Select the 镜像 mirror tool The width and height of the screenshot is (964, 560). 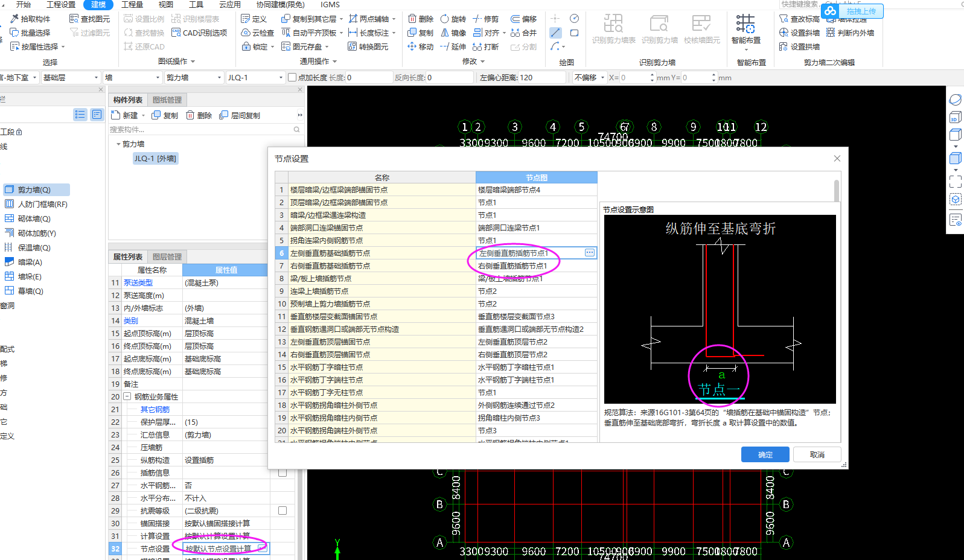point(453,33)
